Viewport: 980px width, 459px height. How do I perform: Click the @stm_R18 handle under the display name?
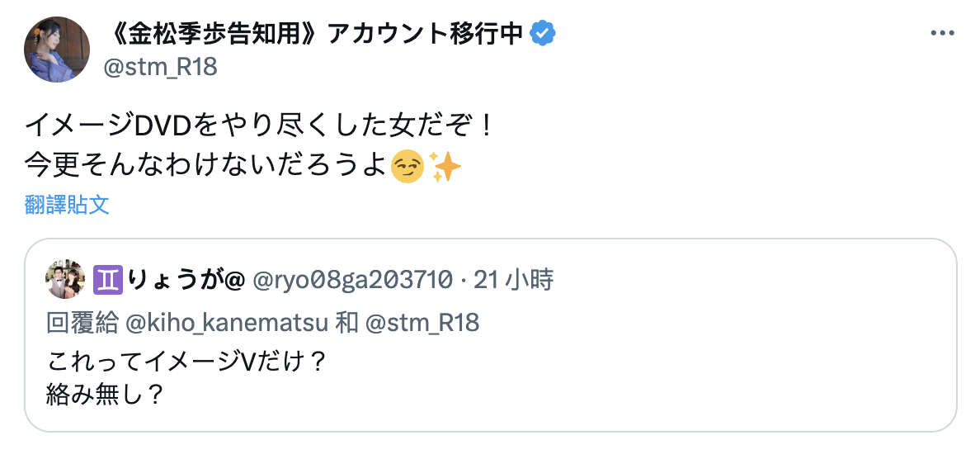point(160,67)
